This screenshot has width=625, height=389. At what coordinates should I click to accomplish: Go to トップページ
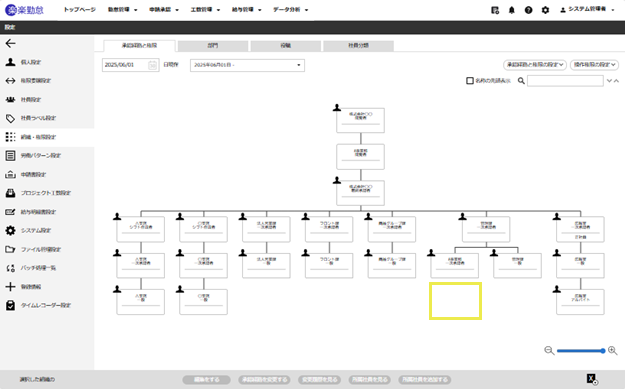(80, 10)
